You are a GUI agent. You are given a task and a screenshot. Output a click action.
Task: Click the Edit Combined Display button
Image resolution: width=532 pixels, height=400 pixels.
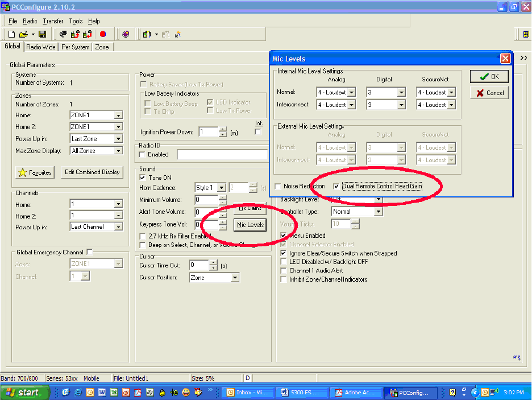coord(92,172)
